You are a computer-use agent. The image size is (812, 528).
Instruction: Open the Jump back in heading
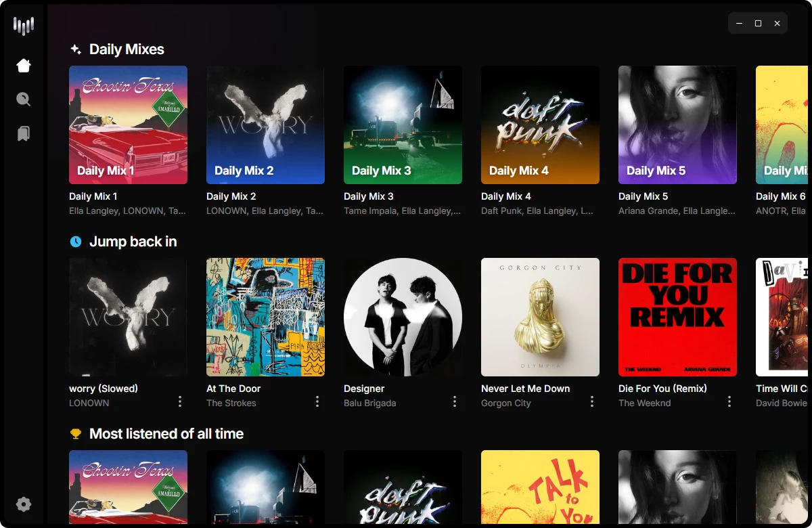(133, 242)
